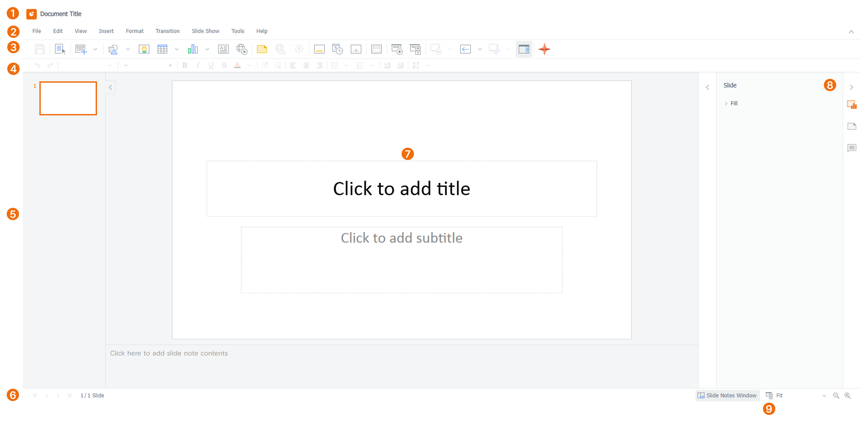Insert a chart using the bar chart icon
This screenshot has width=868, height=422.
(x=193, y=49)
